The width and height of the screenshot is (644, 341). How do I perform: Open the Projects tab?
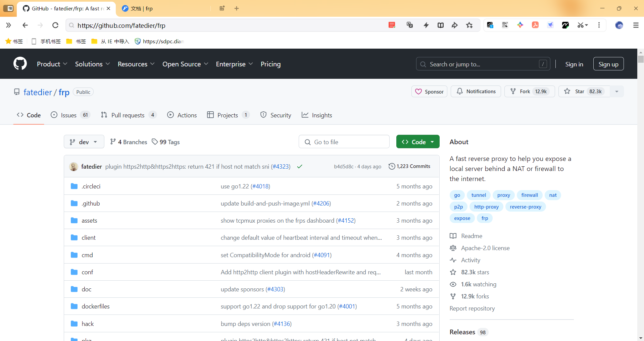pos(228,115)
